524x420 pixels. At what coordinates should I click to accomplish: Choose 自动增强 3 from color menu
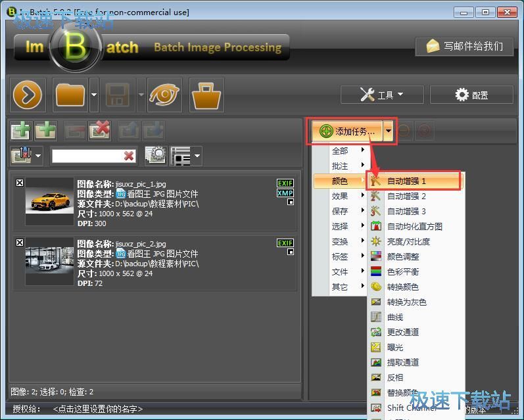(416, 211)
